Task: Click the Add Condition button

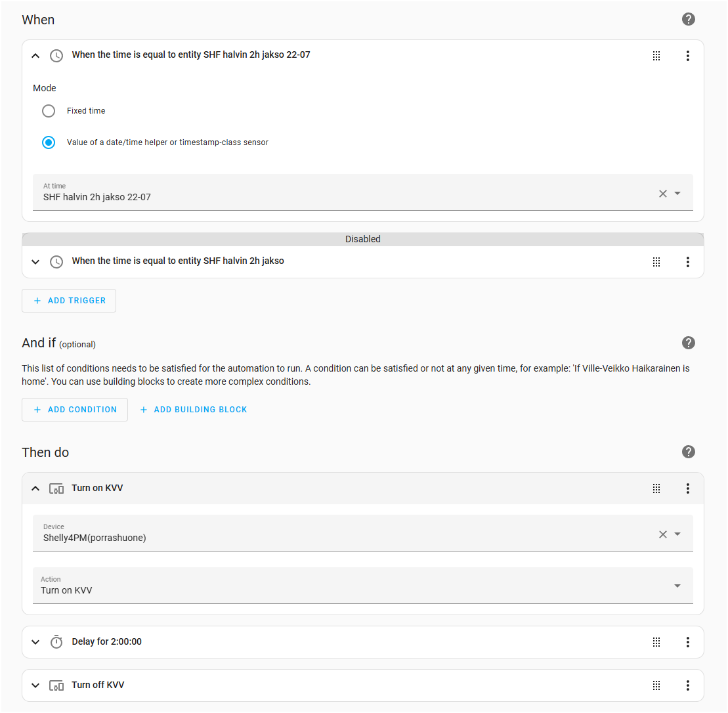Action: pyautogui.click(x=75, y=410)
